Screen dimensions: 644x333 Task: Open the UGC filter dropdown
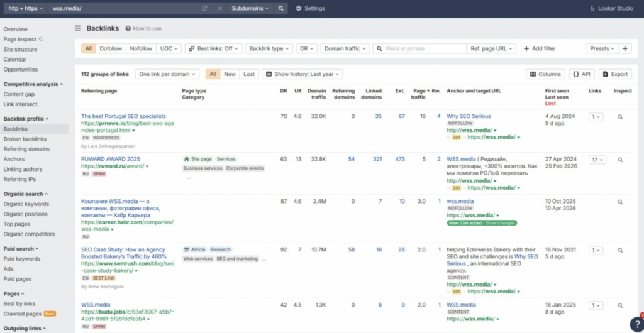click(x=169, y=48)
